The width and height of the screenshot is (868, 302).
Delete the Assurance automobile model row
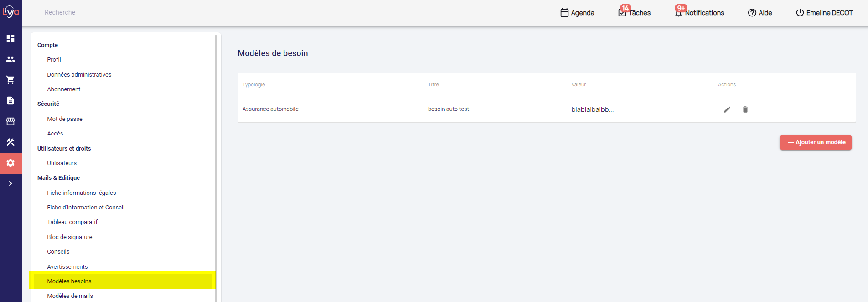(745, 109)
